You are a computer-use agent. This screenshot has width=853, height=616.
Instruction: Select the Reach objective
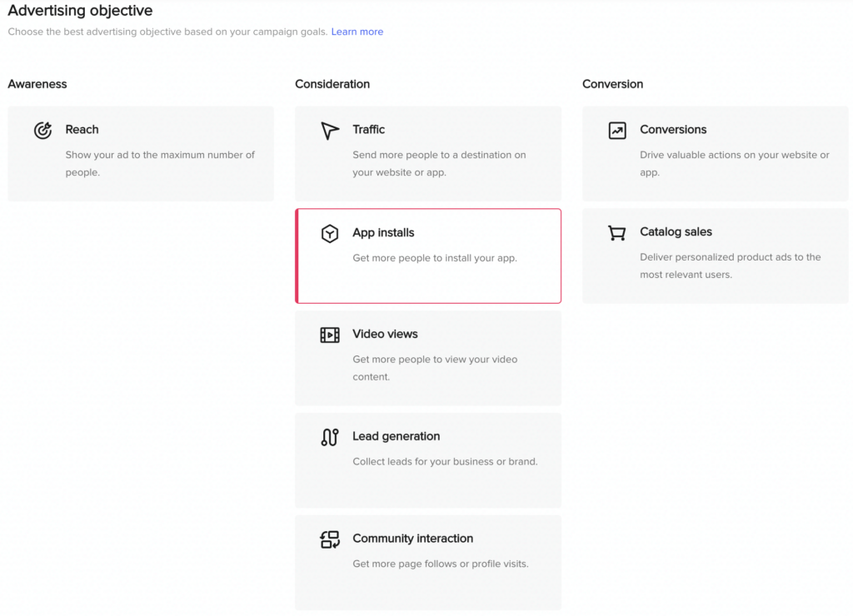click(140, 153)
